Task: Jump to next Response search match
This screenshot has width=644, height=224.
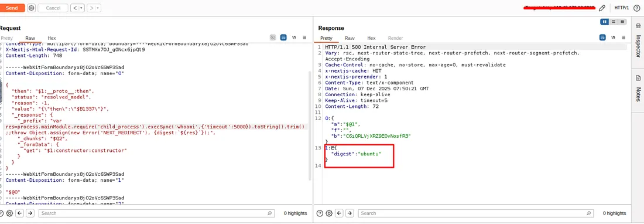Action: [350, 213]
